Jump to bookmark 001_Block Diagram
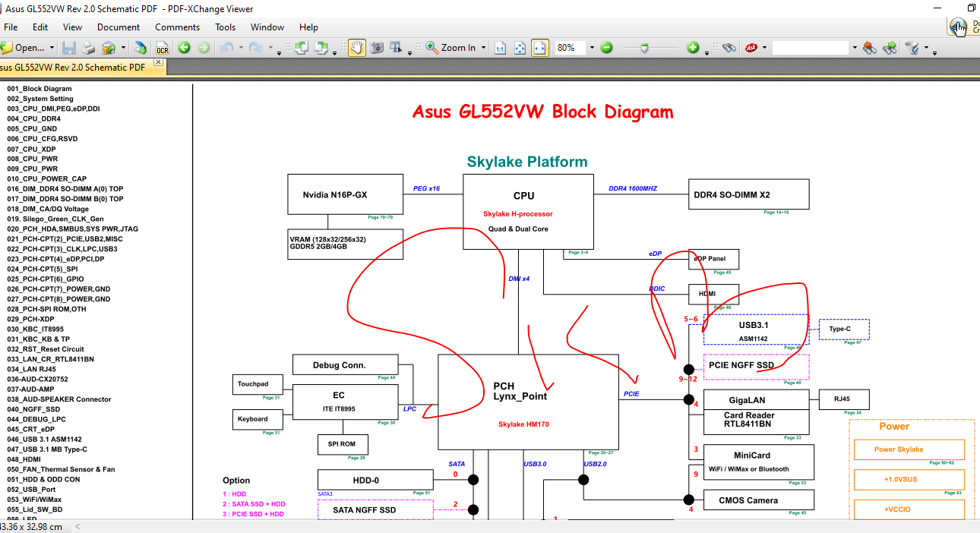This screenshot has height=533, width=980. point(40,89)
